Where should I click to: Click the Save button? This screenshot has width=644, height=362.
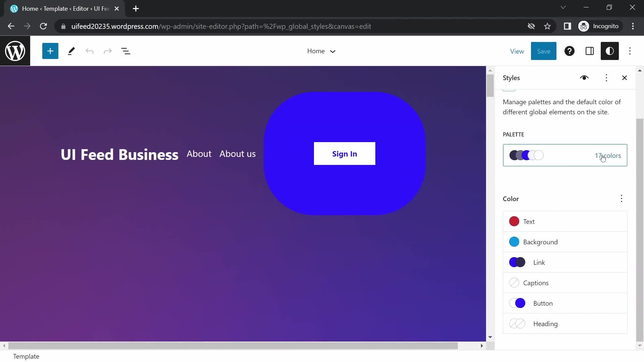click(x=544, y=51)
